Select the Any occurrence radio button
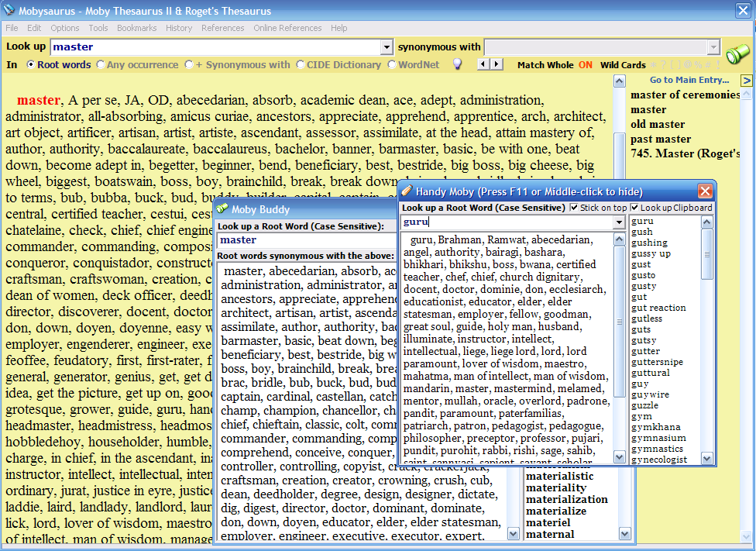The image size is (756, 551). 100,64
